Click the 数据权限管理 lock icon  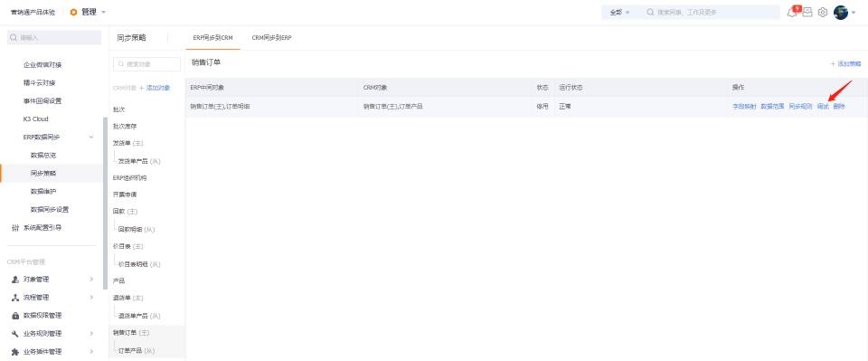pos(15,316)
